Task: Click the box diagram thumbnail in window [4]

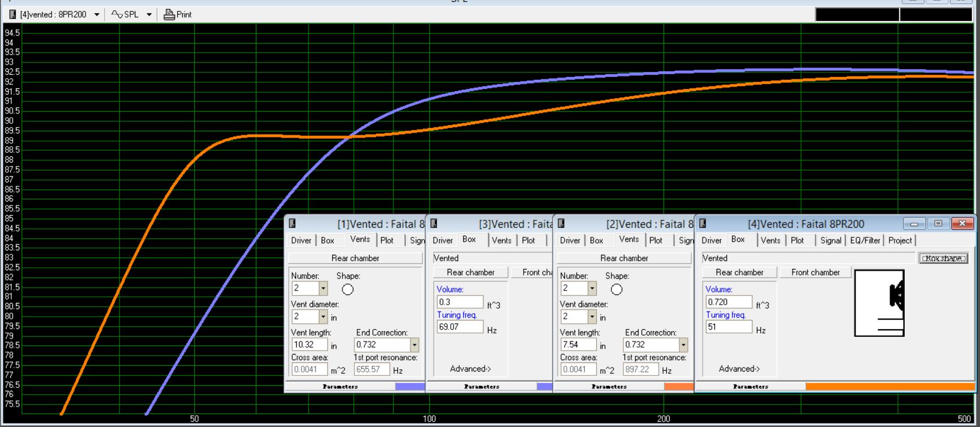Action: (x=879, y=303)
